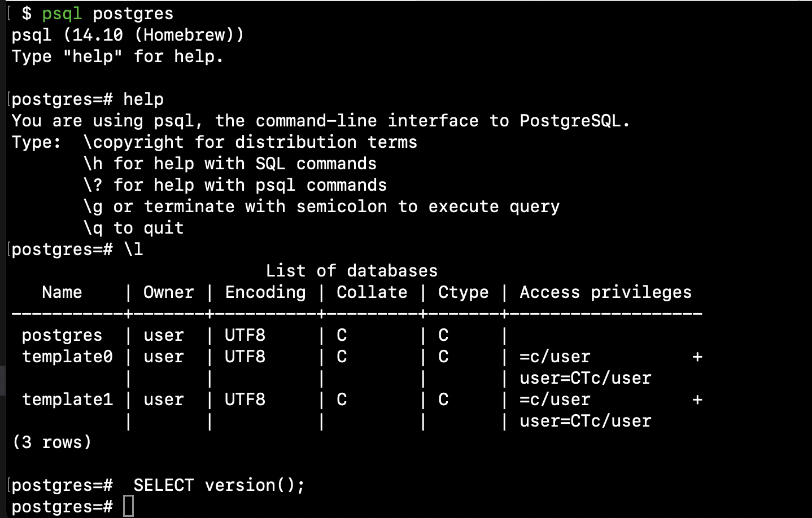The height and width of the screenshot is (518, 812).
Task: Click the '\q to quit' help line
Action: [134, 228]
